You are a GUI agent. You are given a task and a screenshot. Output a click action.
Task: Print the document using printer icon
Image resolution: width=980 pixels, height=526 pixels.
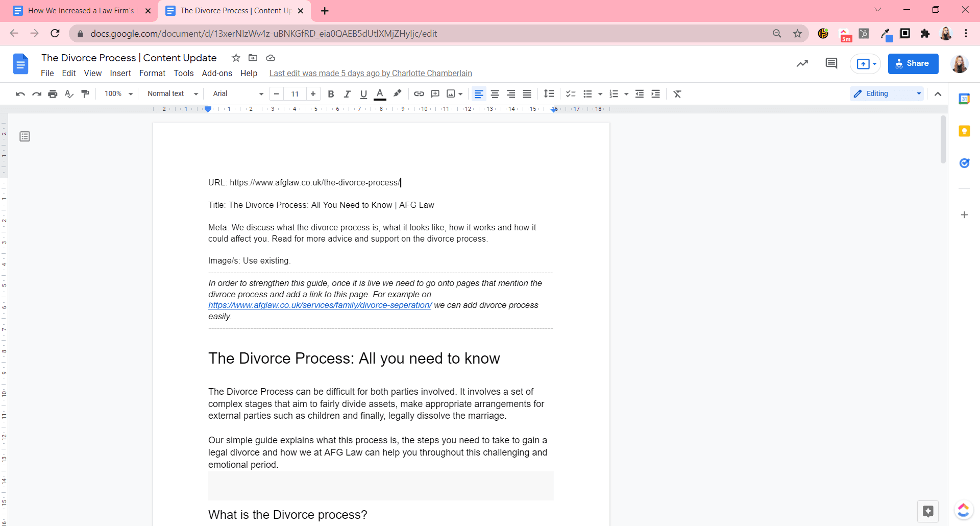tap(53, 94)
